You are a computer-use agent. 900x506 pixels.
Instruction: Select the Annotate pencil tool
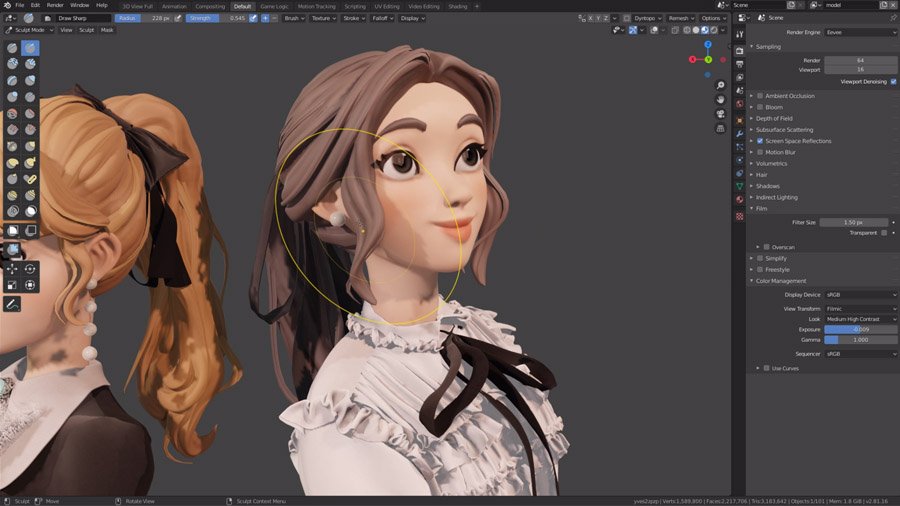(12, 305)
